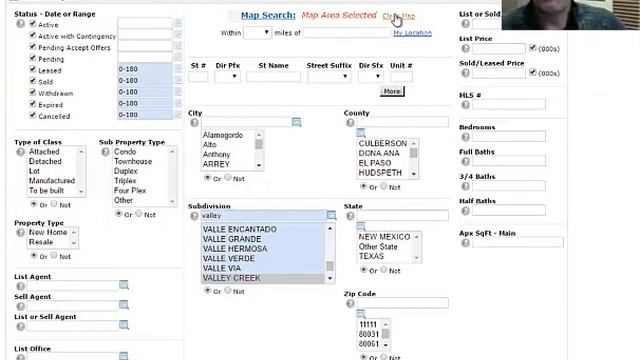Click the Bedrooms input field

[509, 136]
